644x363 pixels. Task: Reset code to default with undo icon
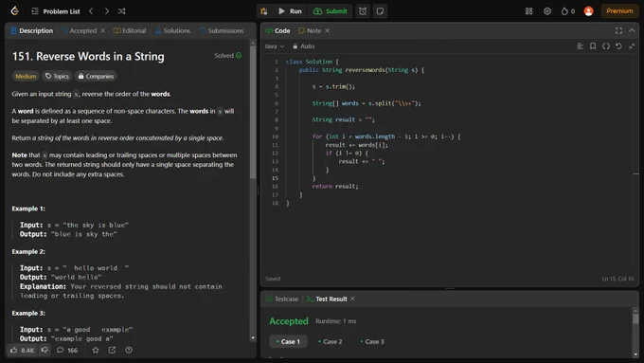click(618, 46)
